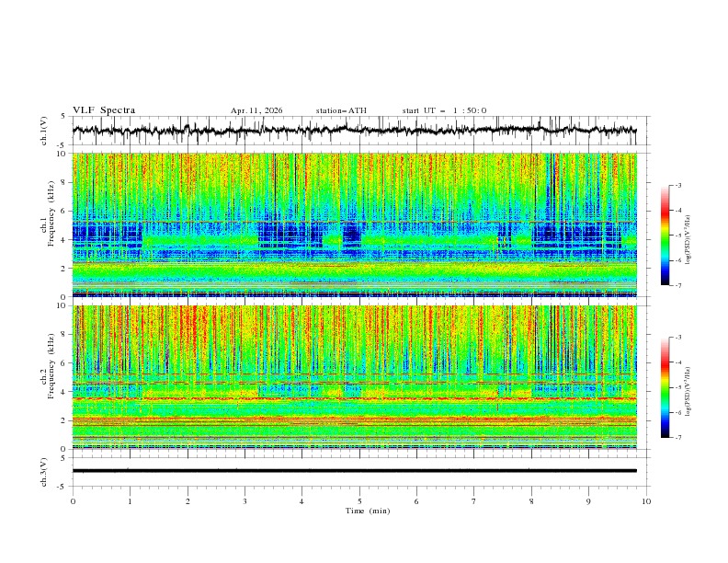Click the 5 tick on ch.3(V) axis
The width and height of the screenshot is (728, 563).
[63, 458]
